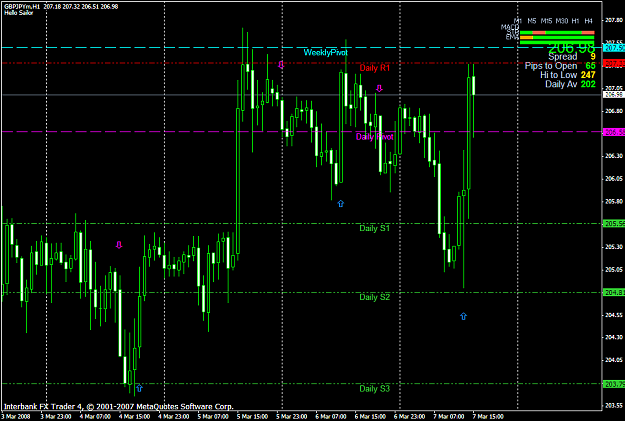Click the M15 timeframe header in the signal panel
This screenshot has width=625, height=421.
546,21
